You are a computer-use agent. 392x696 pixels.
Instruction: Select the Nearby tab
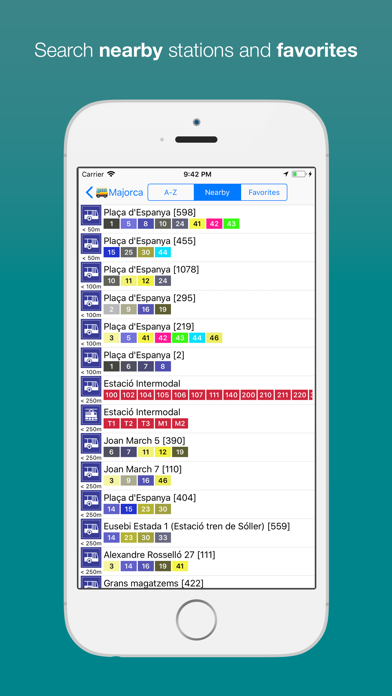point(217,193)
